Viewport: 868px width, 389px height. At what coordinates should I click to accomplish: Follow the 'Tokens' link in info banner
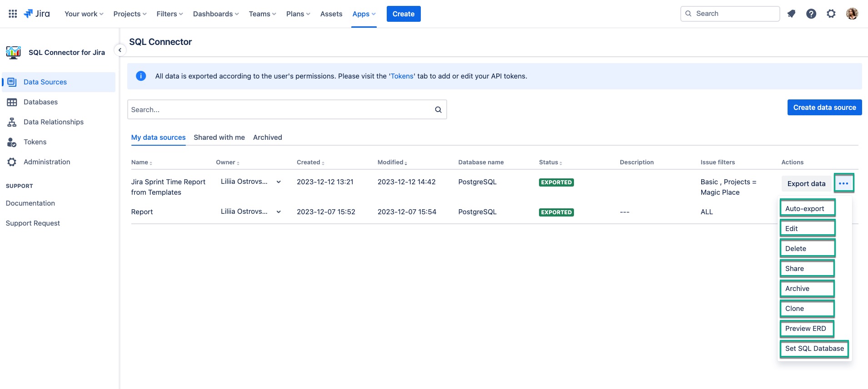[x=402, y=76]
